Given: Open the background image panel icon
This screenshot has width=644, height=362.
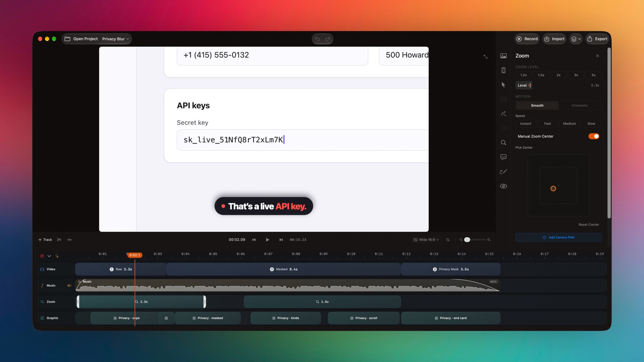Looking at the screenshot, I should (x=503, y=56).
